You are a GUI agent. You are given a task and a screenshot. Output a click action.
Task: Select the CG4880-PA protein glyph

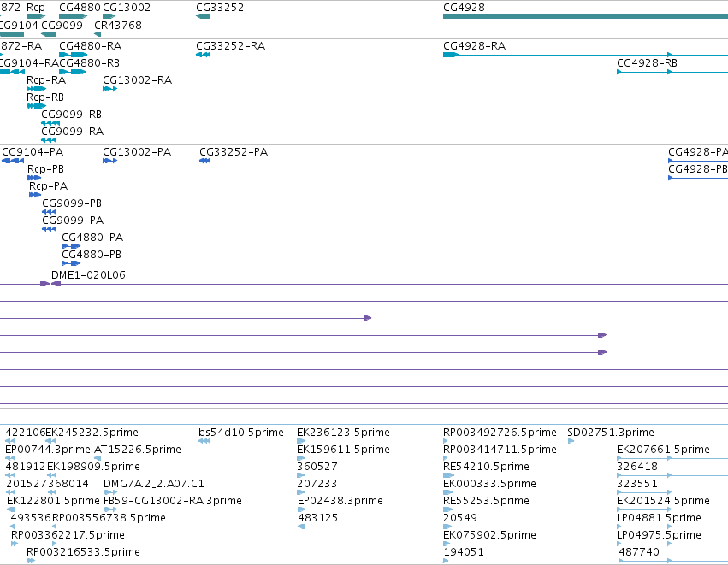(x=71, y=246)
